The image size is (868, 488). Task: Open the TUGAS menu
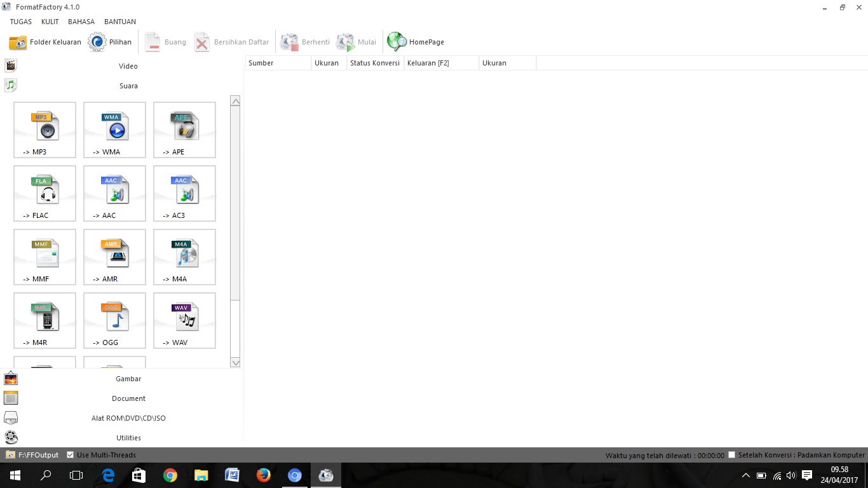pos(21,22)
